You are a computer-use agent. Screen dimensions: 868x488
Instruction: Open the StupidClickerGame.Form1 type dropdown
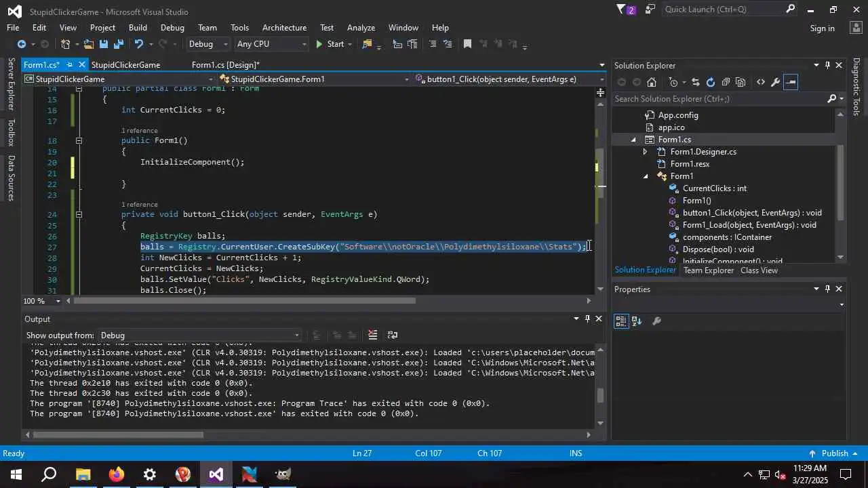[x=314, y=79]
